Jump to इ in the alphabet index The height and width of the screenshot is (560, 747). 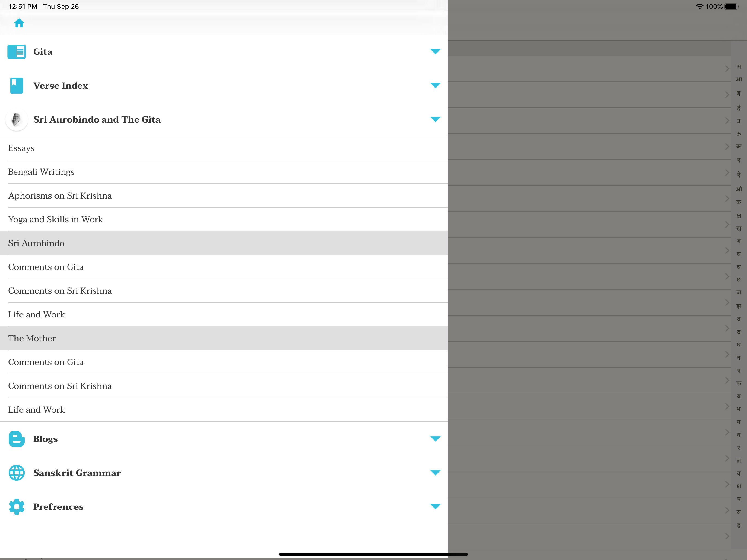(x=739, y=93)
